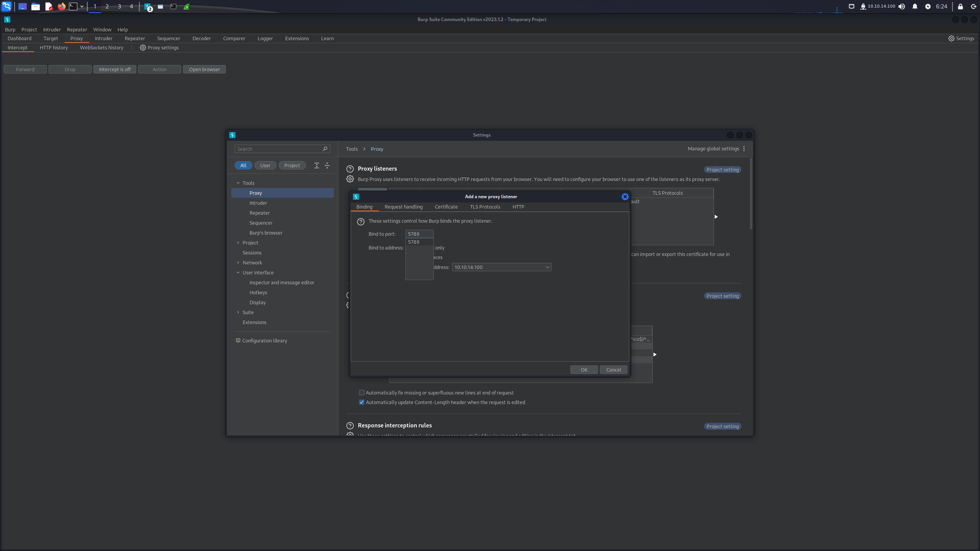Image resolution: width=980 pixels, height=551 pixels.
Task: Expand the Network tree node
Action: (x=238, y=263)
